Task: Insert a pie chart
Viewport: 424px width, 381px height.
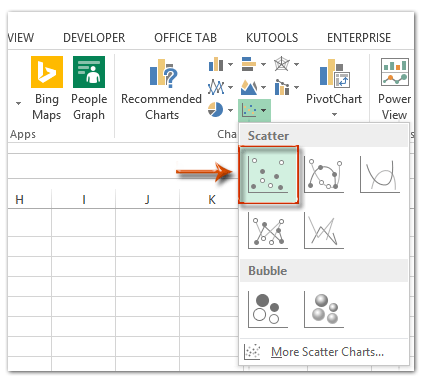Action: [215, 110]
